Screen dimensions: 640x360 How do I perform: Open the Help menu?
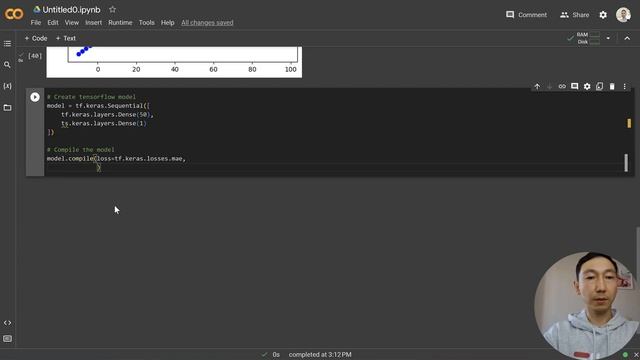pos(167,22)
